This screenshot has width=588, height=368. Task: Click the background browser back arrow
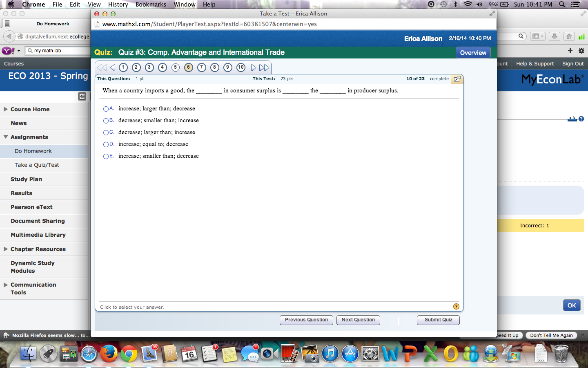pos(9,36)
